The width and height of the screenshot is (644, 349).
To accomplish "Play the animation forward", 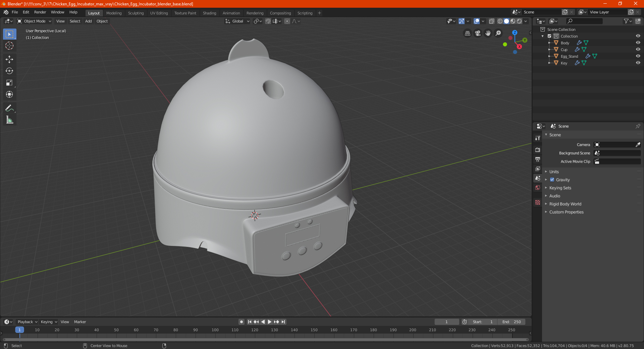I will [270, 322].
